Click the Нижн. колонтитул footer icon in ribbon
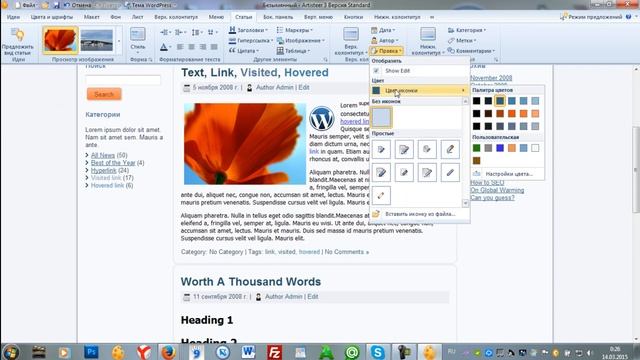The height and width of the screenshot is (360, 640). [428, 34]
